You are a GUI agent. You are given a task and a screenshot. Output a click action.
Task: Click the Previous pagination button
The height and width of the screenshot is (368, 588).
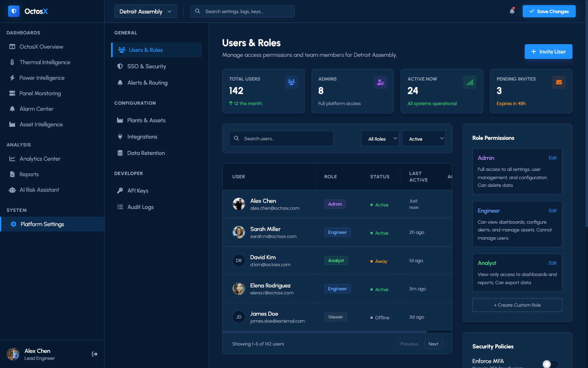pyautogui.click(x=409, y=344)
